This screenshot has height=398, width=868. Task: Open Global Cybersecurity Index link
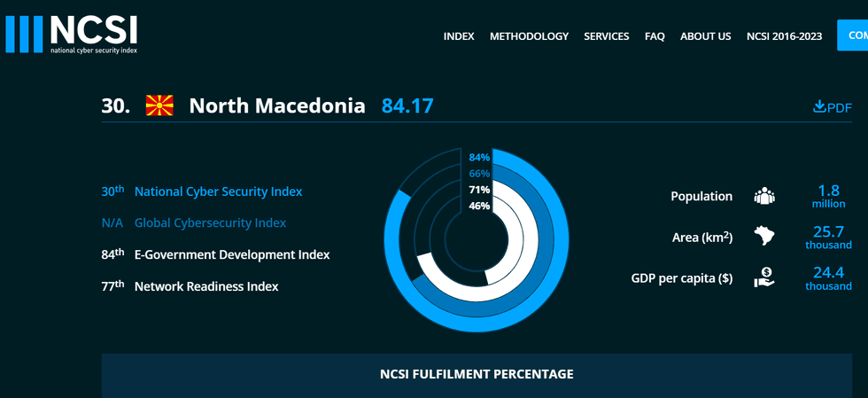[x=211, y=222]
